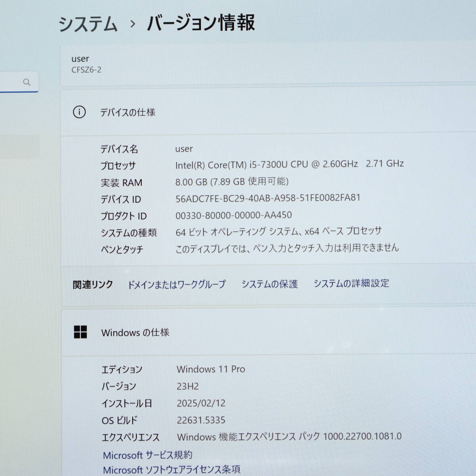Open ドメインまたはワークグループ link
This screenshot has height=476, width=476.
point(177,284)
